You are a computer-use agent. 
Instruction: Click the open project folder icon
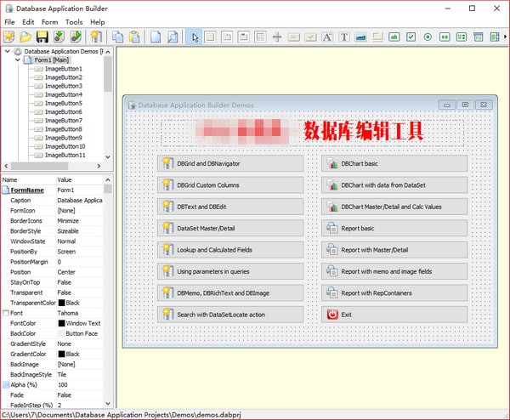point(27,37)
